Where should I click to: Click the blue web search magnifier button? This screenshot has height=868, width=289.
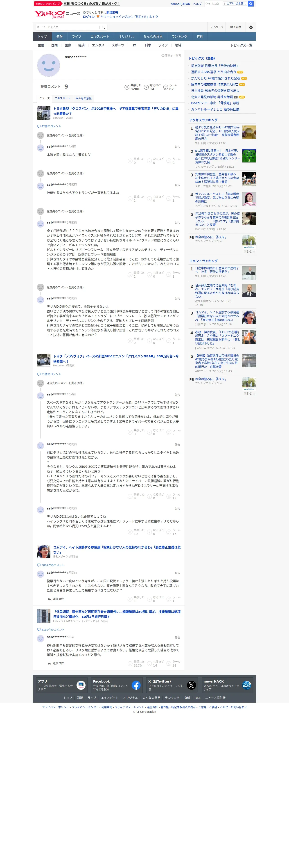(251, 4)
